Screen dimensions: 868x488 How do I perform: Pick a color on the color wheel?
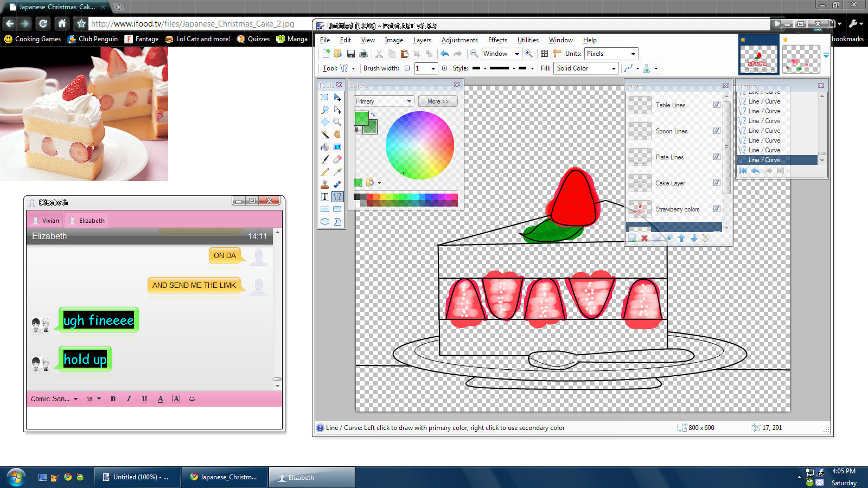(x=420, y=145)
